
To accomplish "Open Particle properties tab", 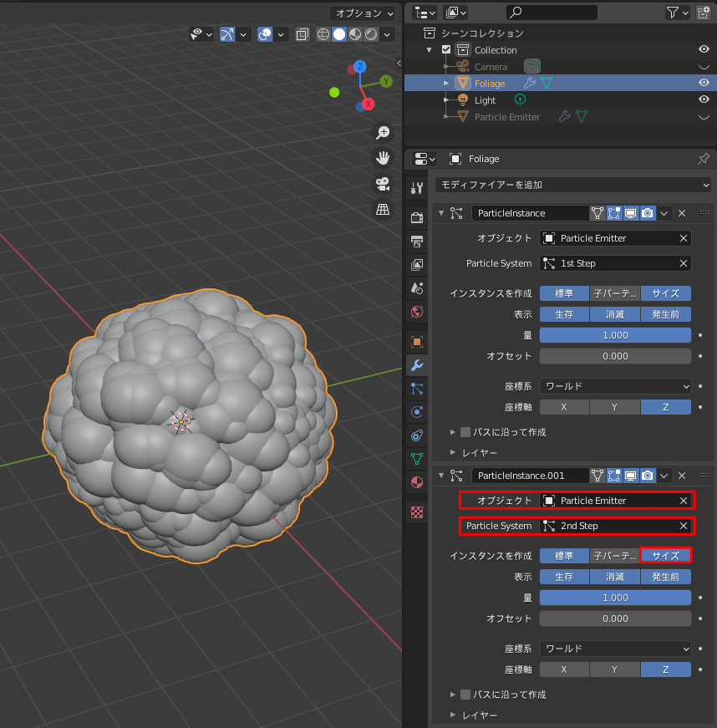I will pos(417,389).
